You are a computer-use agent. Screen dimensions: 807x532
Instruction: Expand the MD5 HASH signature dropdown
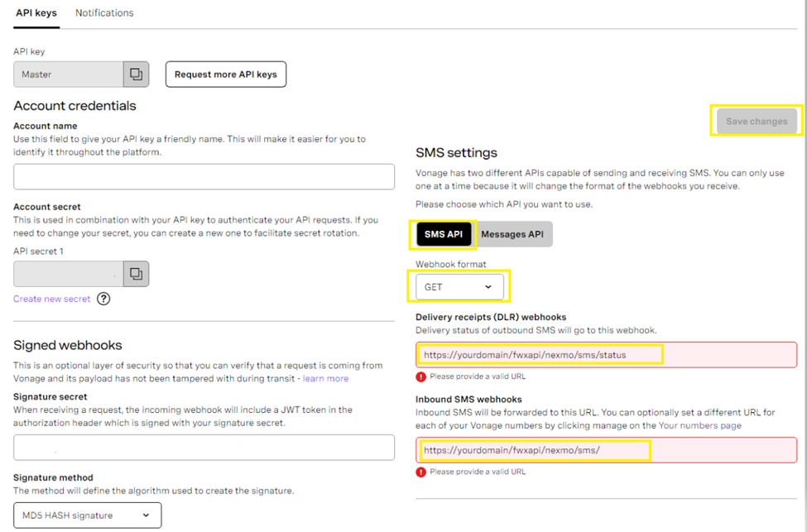point(87,515)
